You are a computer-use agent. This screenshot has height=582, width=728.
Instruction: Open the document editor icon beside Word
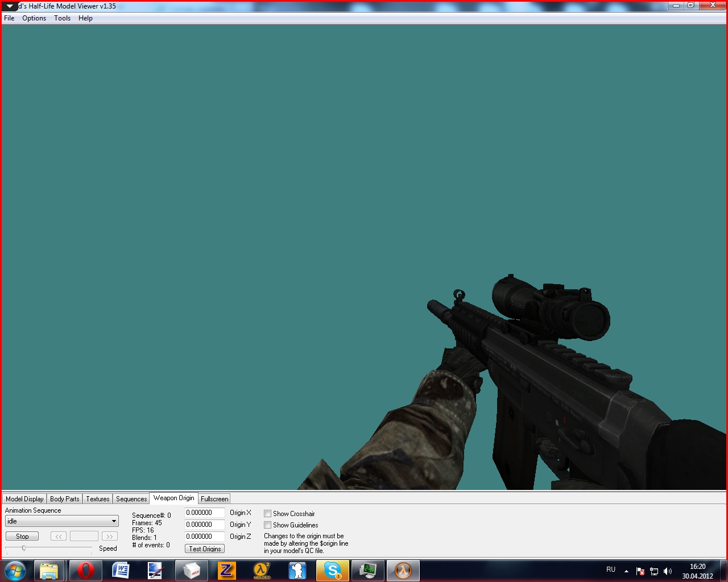point(156,570)
